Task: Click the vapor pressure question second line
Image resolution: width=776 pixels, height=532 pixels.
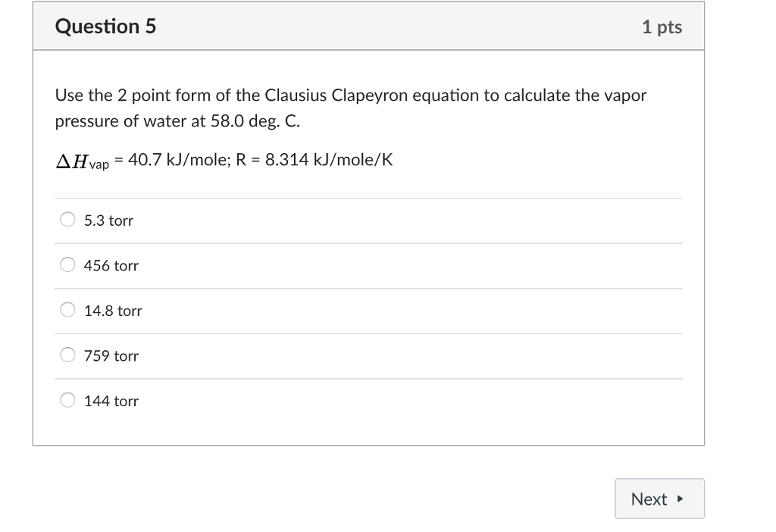Action: click(x=178, y=120)
